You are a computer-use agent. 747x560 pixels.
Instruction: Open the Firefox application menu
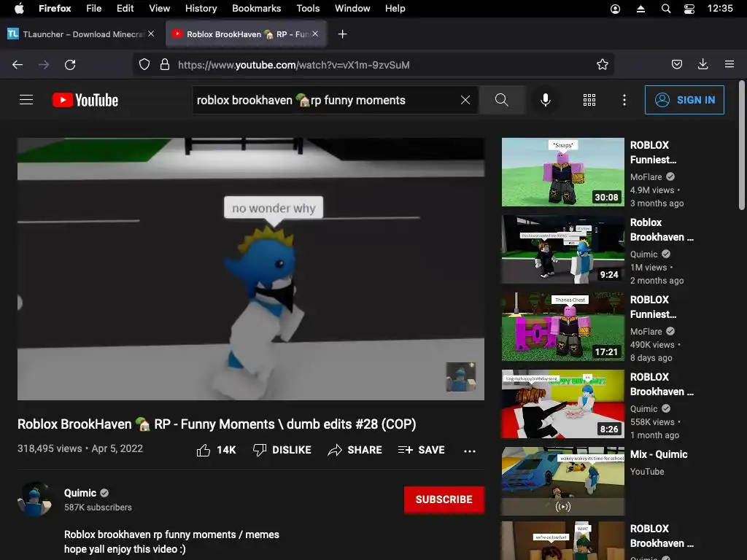[729, 64]
